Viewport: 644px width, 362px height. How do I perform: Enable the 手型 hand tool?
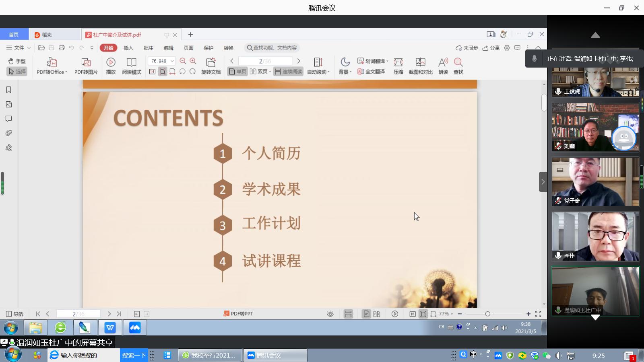[17, 61]
